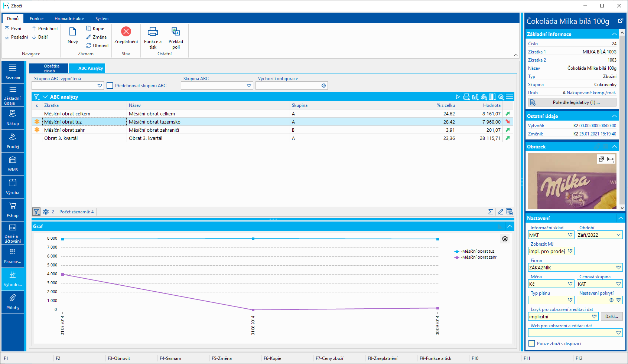The width and height of the screenshot is (628, 364).
Task: Open the Eshop sidebar section
Action: [13, 210]
